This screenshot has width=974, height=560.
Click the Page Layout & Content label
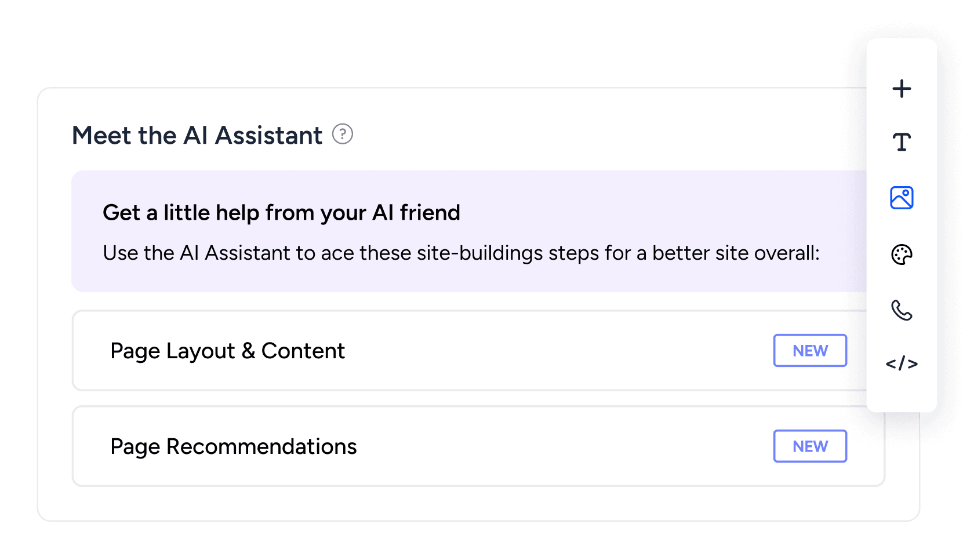(x=228, y=350)
